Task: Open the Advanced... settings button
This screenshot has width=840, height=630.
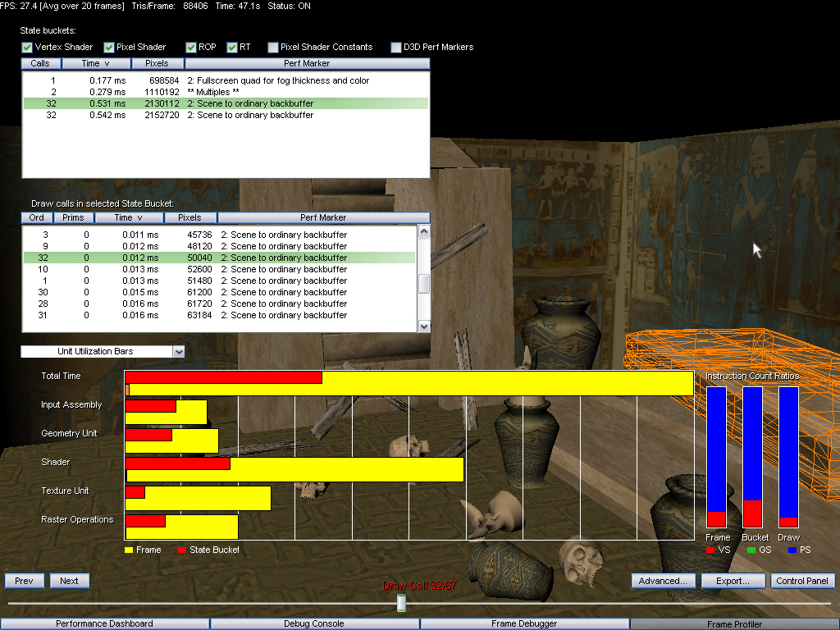Action: tap(663, 581)
